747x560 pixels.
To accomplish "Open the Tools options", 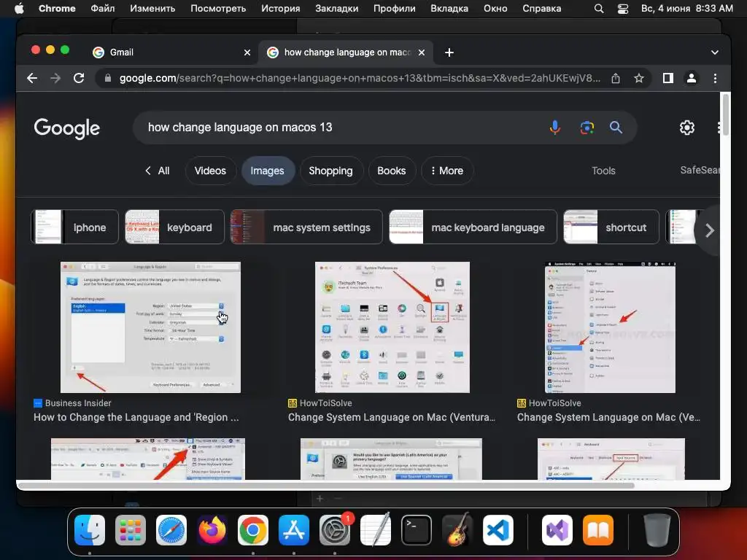I will coord(603,171).
